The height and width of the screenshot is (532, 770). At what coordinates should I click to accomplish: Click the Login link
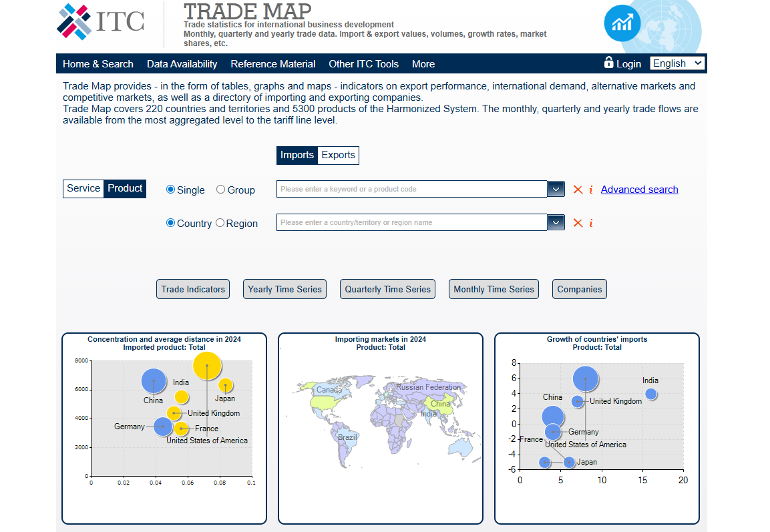point(628,64)
